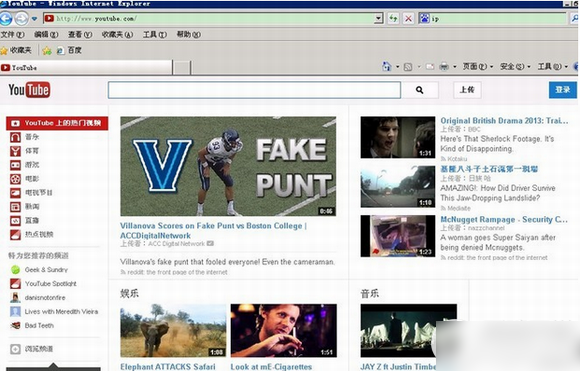Click the trophy sports category icon

click(15, 151)
